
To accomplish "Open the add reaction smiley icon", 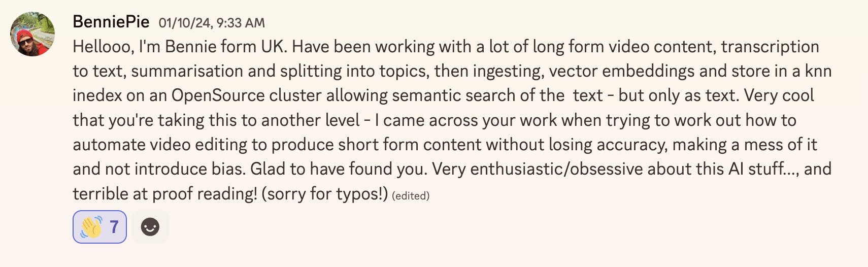I will pyautogui.click(x=150, y=227).
